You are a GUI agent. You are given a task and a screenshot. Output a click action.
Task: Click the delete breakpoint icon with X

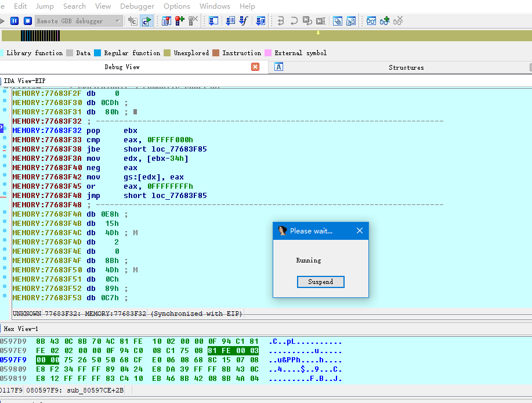193,21
